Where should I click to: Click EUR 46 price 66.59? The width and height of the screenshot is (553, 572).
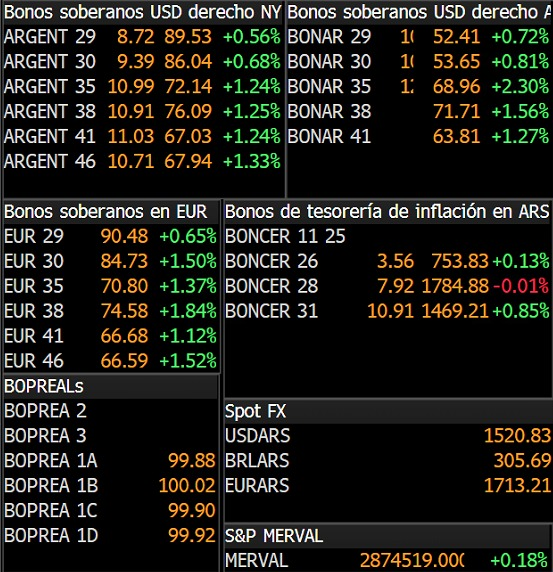(124, 361)
